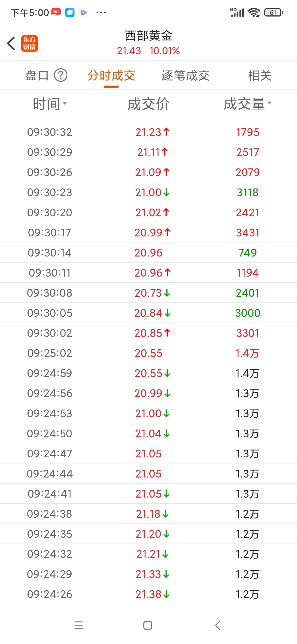Viewport: 297px width, 644px height.
Task: Tap the back arrow in header
Action: [x=11, y=43]
